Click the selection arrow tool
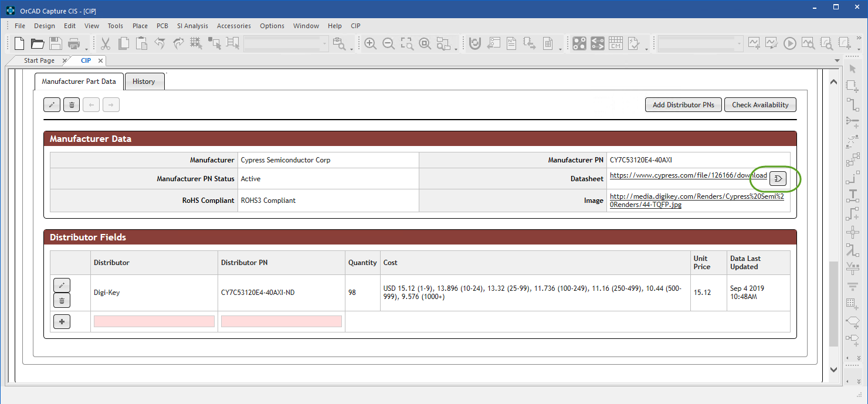868x404 pixels. (x=853, y=69)
